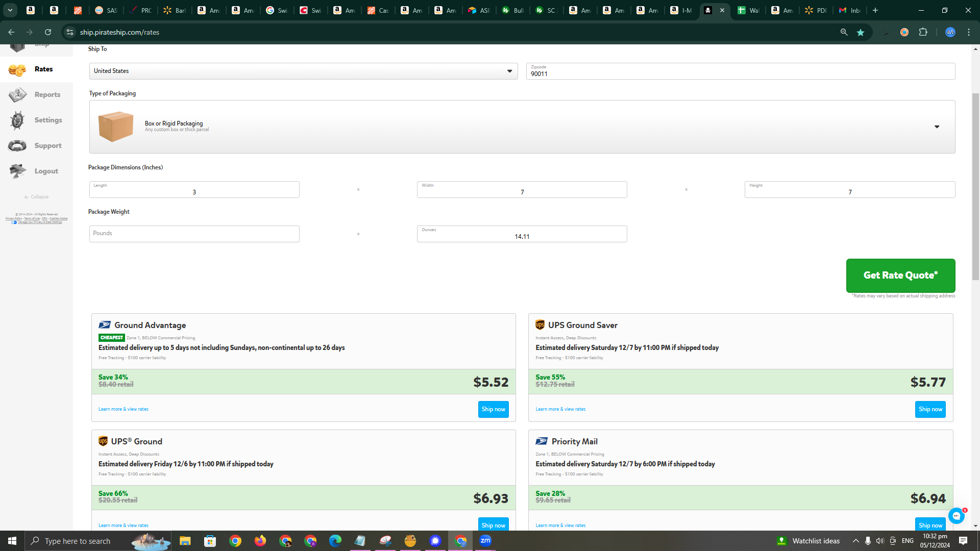Open Windows notification center
This screenshot has width=980, height=551.
pos(963,541)
